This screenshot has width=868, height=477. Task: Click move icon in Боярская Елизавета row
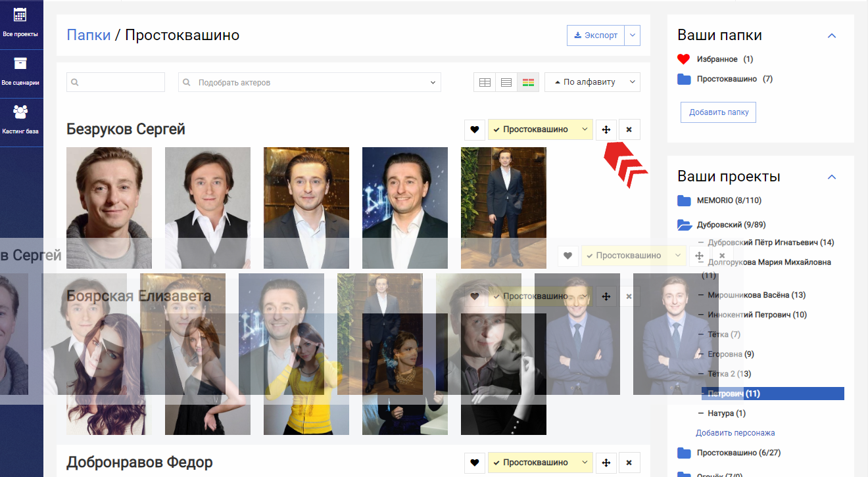point(606,296)
